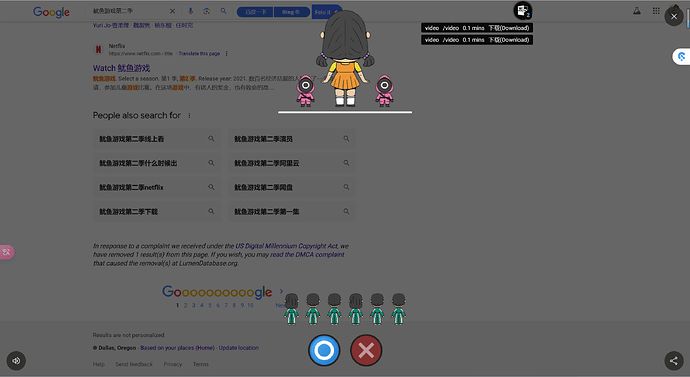Open the Watch 鱿鱼游戏 Netflix result
Image resolution: width=690 pixels, height=377 pixels.
coord(121,68)
